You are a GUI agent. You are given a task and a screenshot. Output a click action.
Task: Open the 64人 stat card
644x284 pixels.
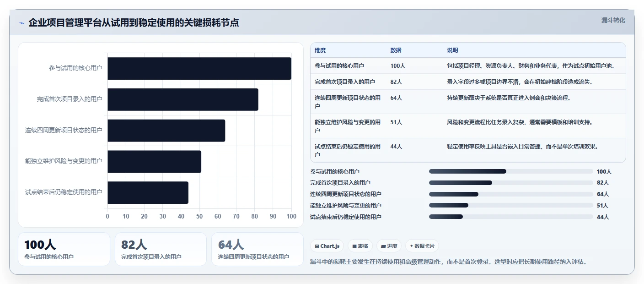point(258,249)
